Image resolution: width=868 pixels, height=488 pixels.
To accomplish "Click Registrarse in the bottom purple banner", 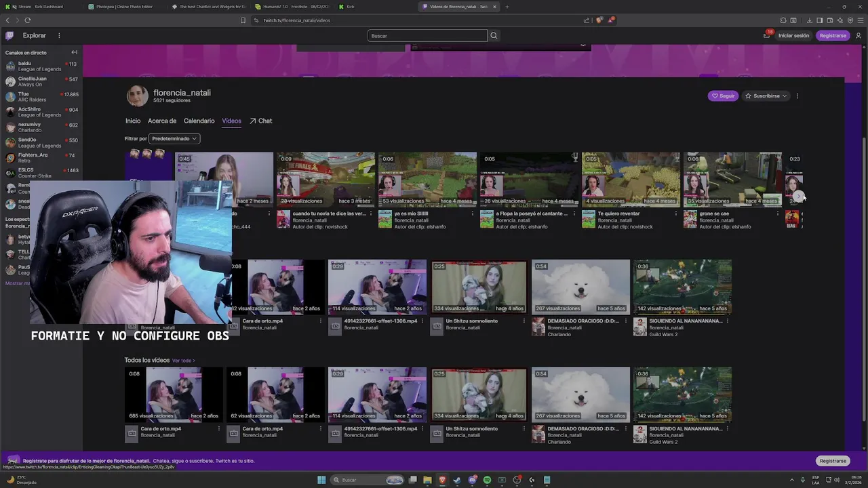I will (833, 461).
